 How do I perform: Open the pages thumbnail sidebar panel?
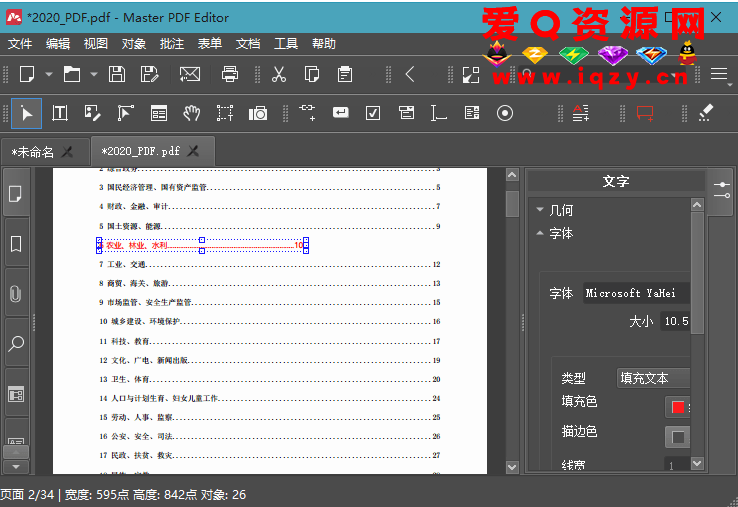pos(16,194)
